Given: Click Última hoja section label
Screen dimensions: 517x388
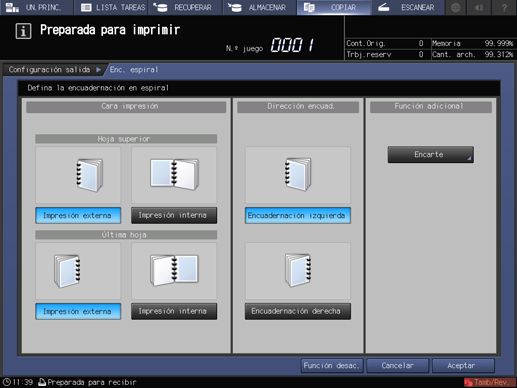Looking at the screenshot, I should click(126, 235).
